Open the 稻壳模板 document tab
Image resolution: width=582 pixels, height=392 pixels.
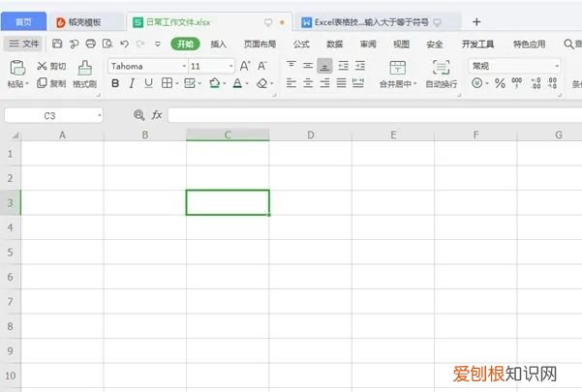coord(85,22)
